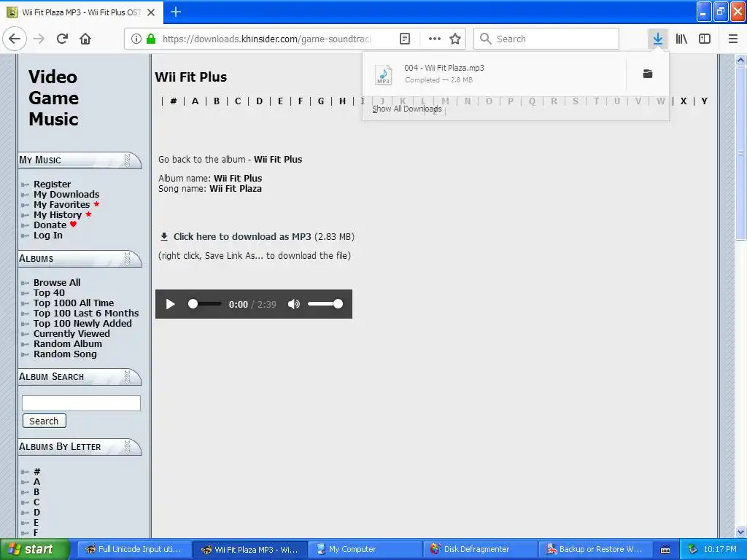
Task: Click the Log In link
Action: [x=47, y=236]
